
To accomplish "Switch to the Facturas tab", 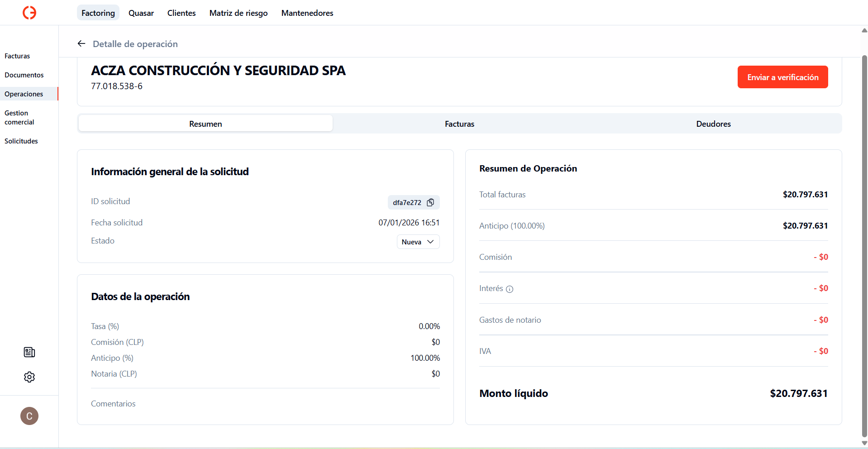I will [x=459, y=124].
